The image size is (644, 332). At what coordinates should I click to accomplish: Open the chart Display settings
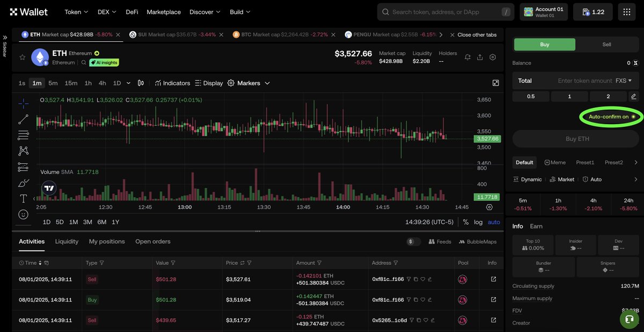coord(209,83)
